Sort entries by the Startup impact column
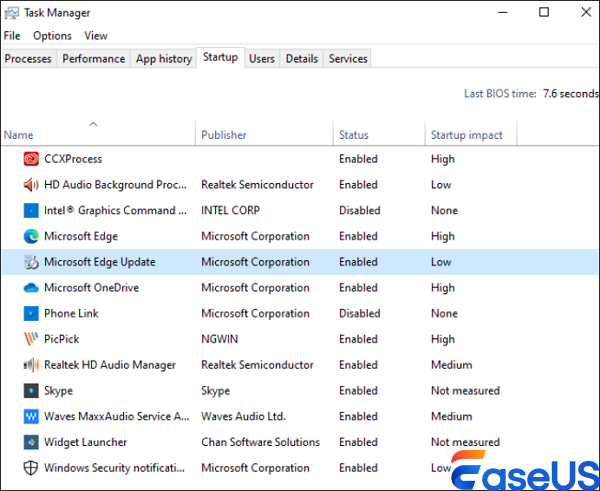 (466, 135)
